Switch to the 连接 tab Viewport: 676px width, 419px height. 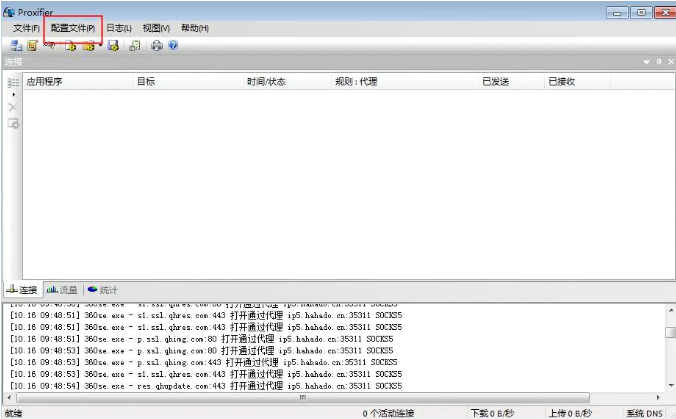click(23, 290)
